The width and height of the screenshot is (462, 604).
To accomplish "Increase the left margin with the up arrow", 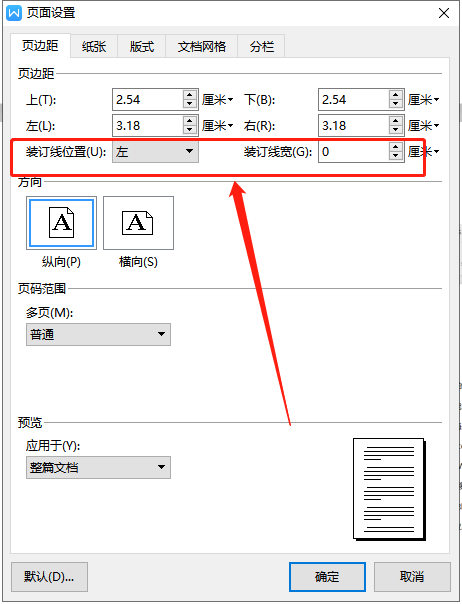I will pos(190,121).
